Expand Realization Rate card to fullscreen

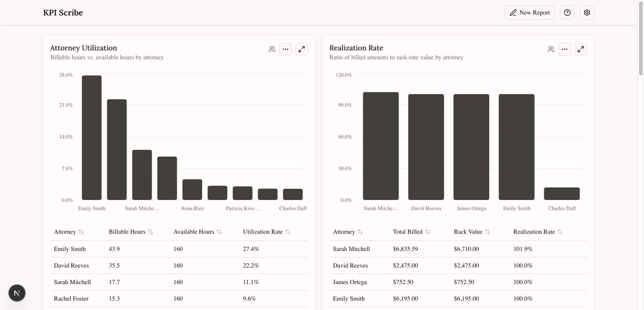coord(580,49)
